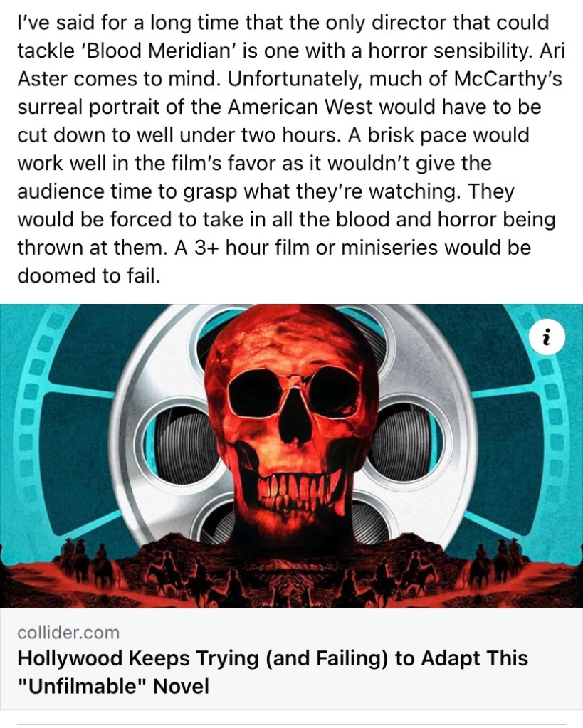Open the collider.com article preview image
This screenshot has height=728, width=583.
tap(291, 456)
